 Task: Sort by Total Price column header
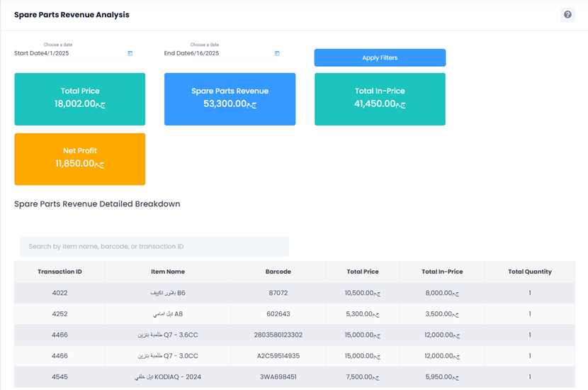[x=363, y=272]
